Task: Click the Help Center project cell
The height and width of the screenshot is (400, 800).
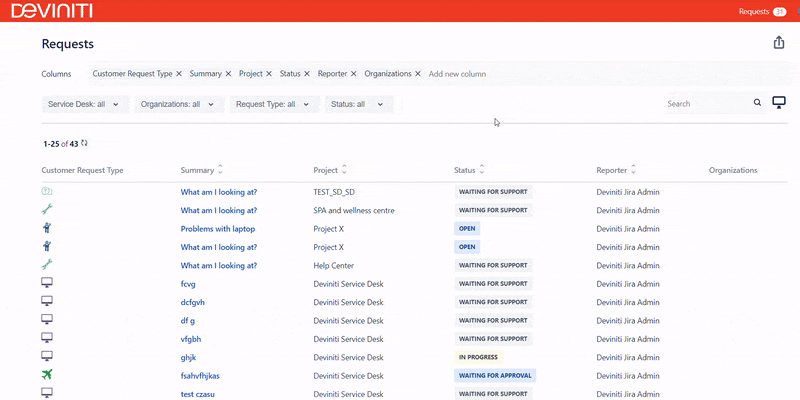Action: (333, 265)
